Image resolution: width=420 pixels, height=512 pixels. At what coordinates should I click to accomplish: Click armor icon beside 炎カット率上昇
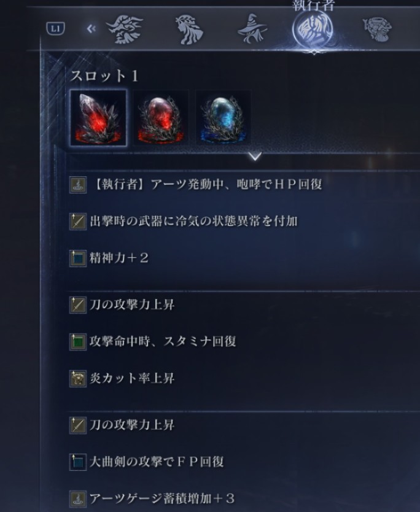[x=78, y=379]
